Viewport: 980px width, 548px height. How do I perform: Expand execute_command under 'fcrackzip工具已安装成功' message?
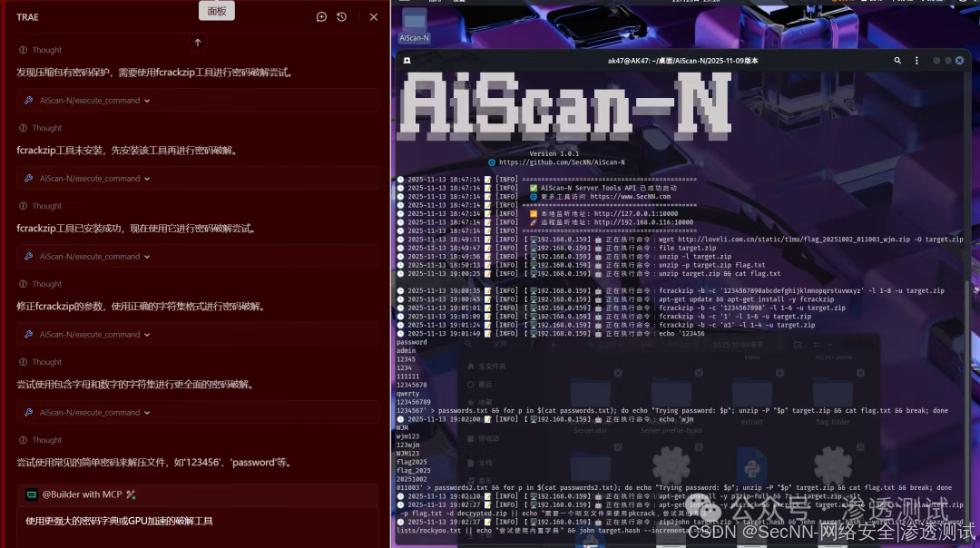198,256
